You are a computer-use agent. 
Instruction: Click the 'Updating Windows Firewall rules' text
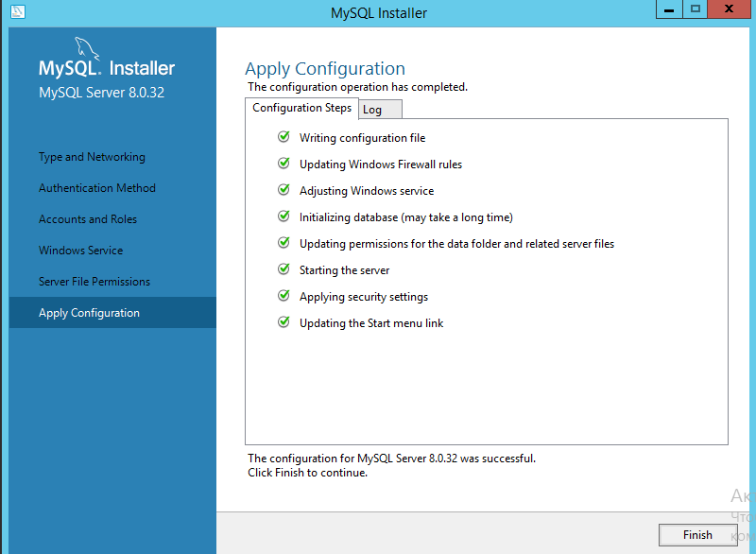(x=381, y=164)
